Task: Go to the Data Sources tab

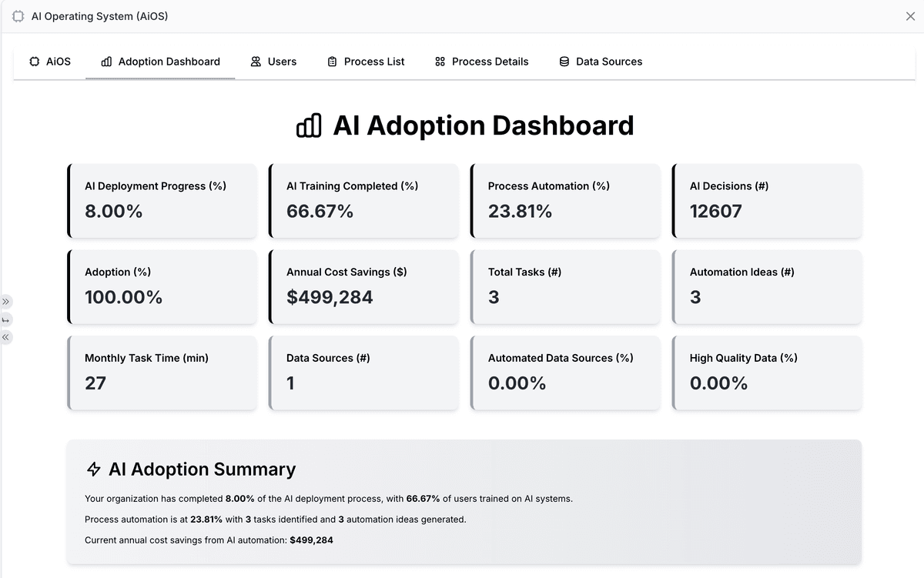Action: point(601,62)
